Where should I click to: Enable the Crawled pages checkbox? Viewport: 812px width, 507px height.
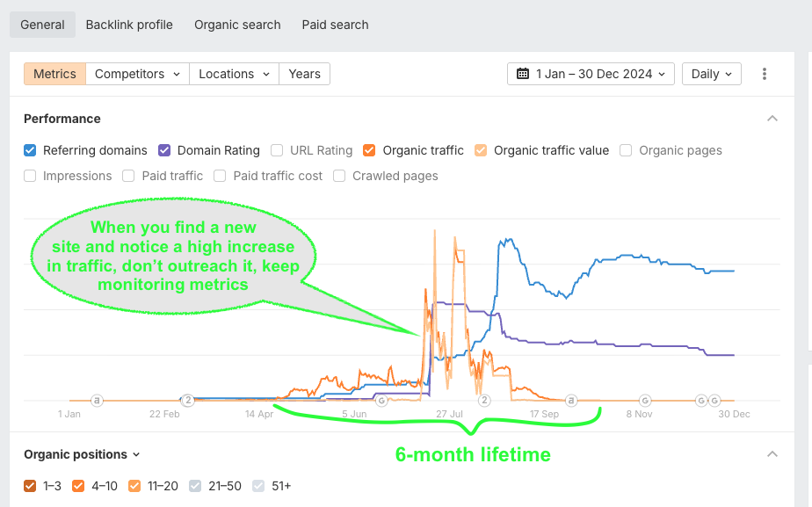[340, 176]
